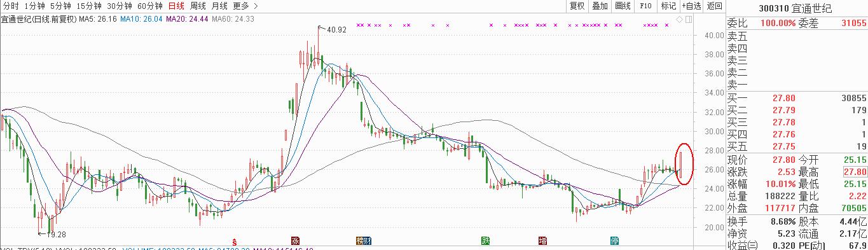Image resolution: width=868 pixels, height=250 pixels.
Task: Click the 涨 event marker on timeline
Action: tap(294, 240)
